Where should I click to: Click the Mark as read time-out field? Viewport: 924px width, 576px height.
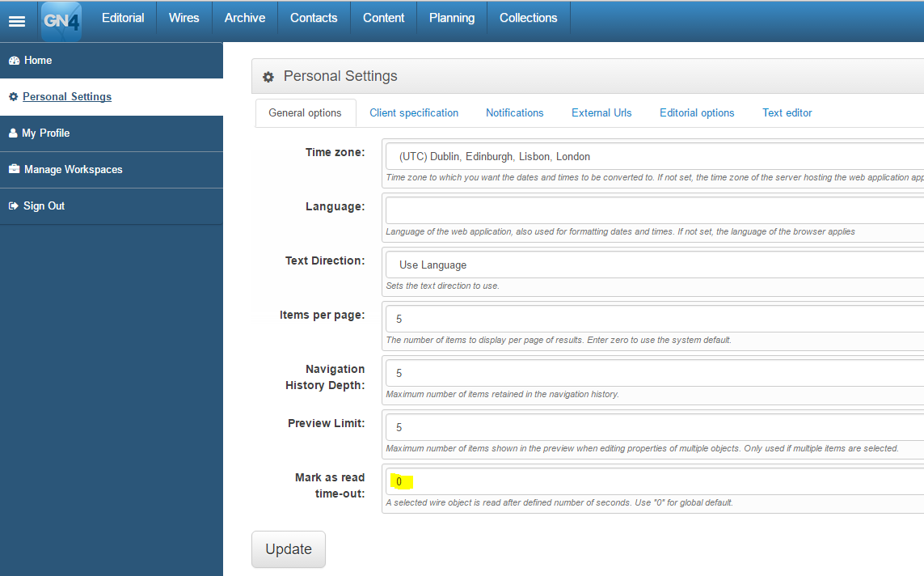655,481
